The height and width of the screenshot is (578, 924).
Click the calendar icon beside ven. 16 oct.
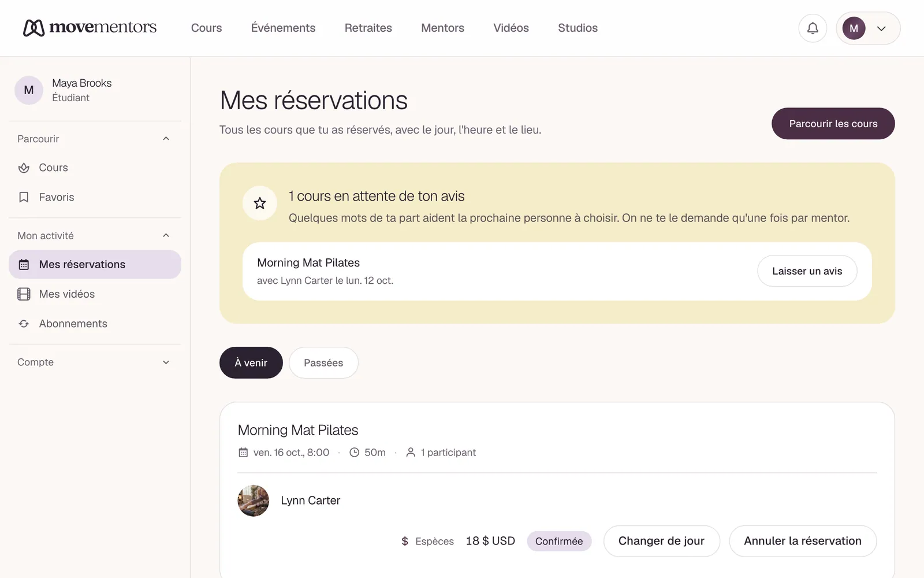pyautogui.click(x=243, y=453)
